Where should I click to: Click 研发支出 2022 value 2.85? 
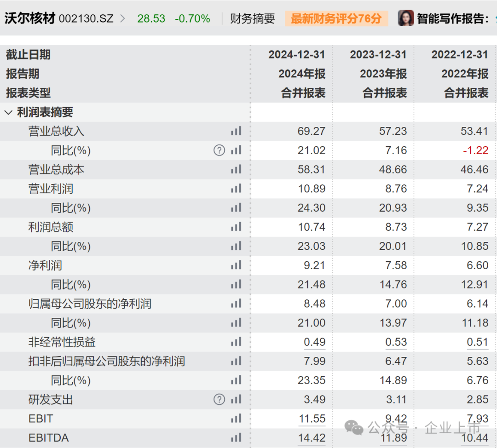point(477,400)
